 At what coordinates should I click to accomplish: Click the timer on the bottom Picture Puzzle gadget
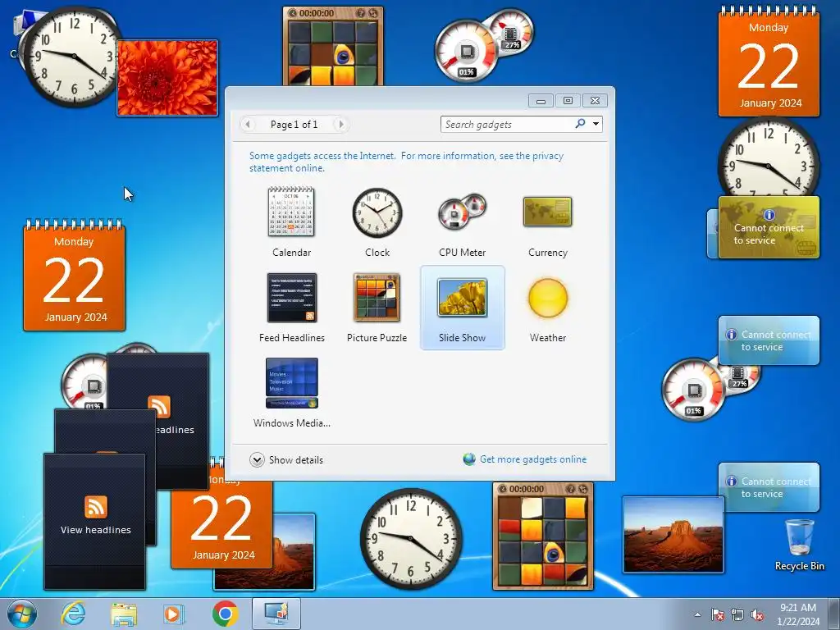tap(526, 489)
